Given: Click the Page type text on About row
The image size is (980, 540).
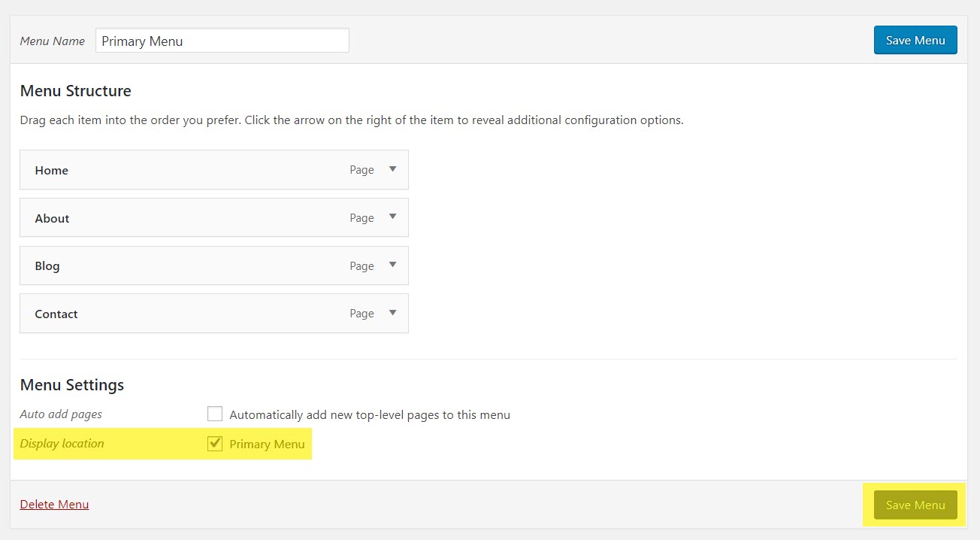Looking at the screenshot, I should [361, 218].
